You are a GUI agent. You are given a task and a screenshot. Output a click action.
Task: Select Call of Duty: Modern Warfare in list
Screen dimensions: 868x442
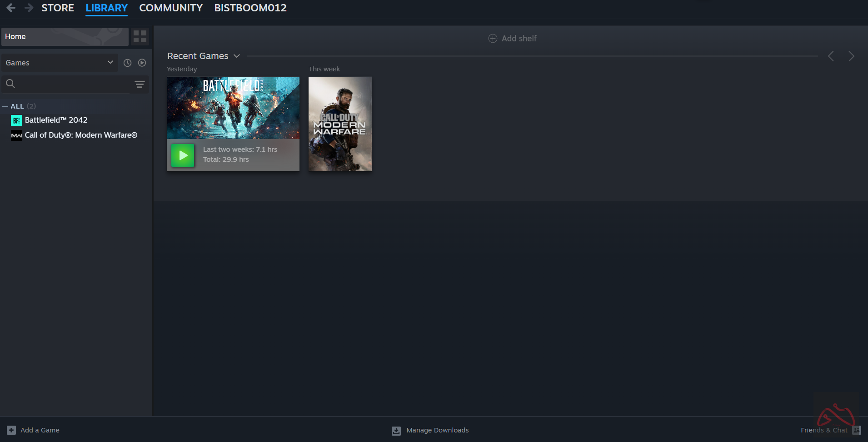pyautogui.click(x=80, y=135)
